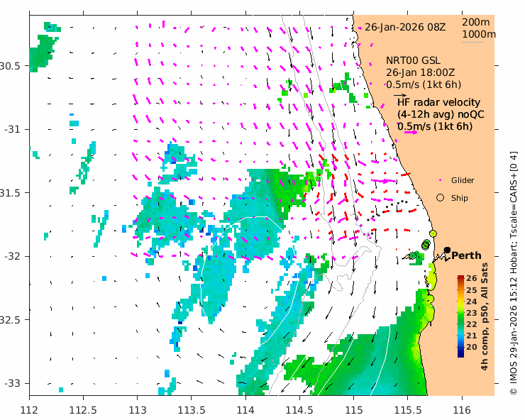
Task: Click longitude tick label 114.5
Action: [299, 410]
